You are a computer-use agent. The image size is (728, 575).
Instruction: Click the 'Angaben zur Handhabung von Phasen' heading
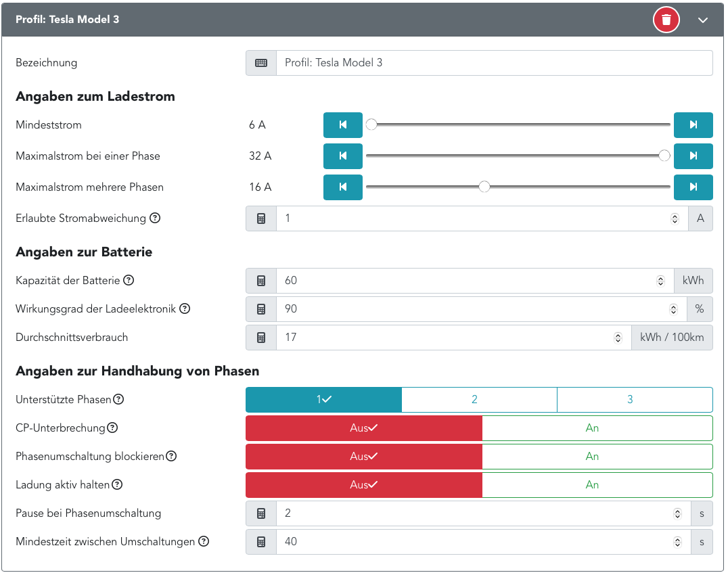point(137,371)
